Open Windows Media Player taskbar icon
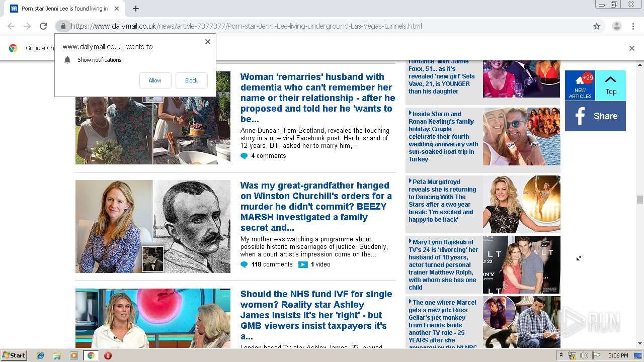This screenshot has width=644, height=362. pyautogui.click(x=74, y=355)
